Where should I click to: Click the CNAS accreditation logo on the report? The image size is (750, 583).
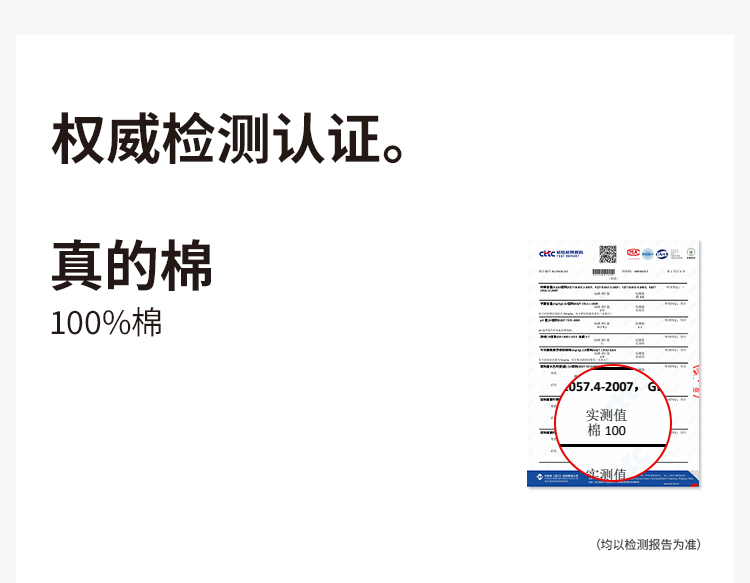click(662, 254)
